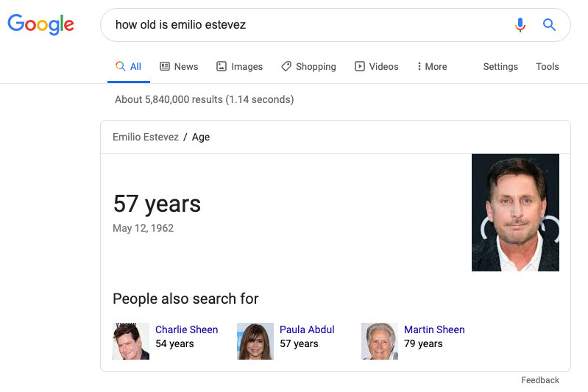The image size is (588, 392).
Task: Expand the More menu
Action: pos(432,67)
